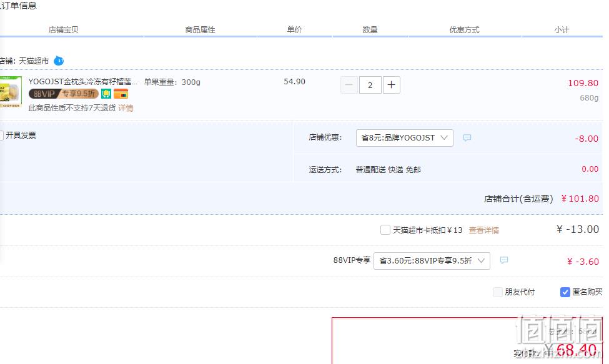Click the orange card badge under product title
Image resolution: width=609 pixels, height=364 pixels.
[121, 94]
